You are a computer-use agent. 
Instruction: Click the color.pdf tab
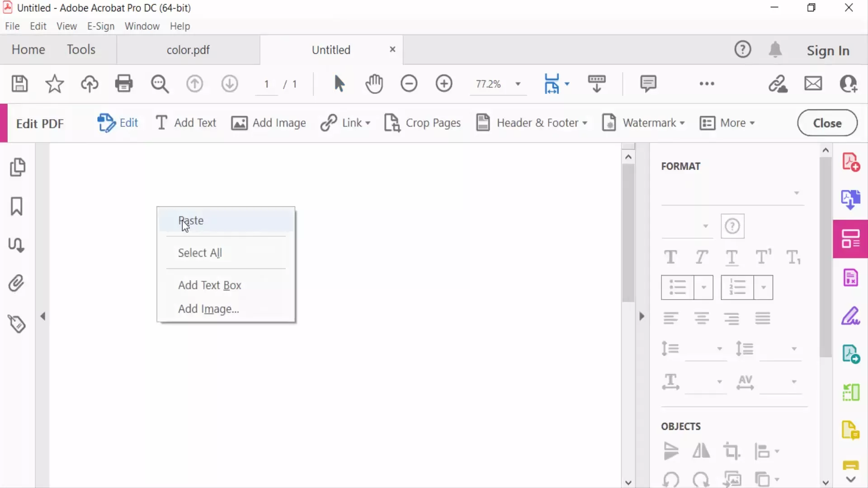[x=188, y=49]
